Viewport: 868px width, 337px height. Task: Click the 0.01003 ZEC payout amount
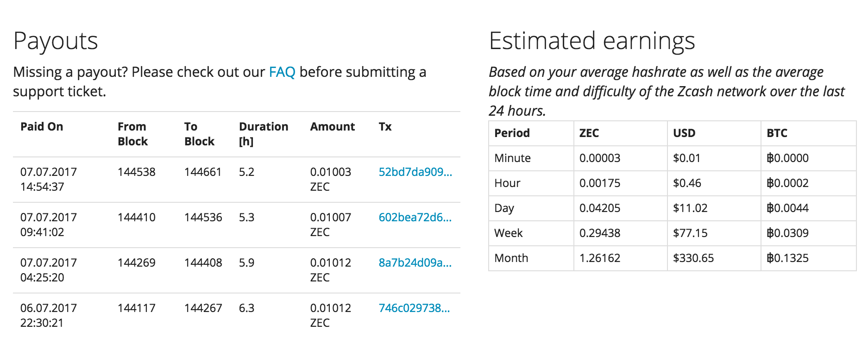pyautogui.click(x=330, y=179)
